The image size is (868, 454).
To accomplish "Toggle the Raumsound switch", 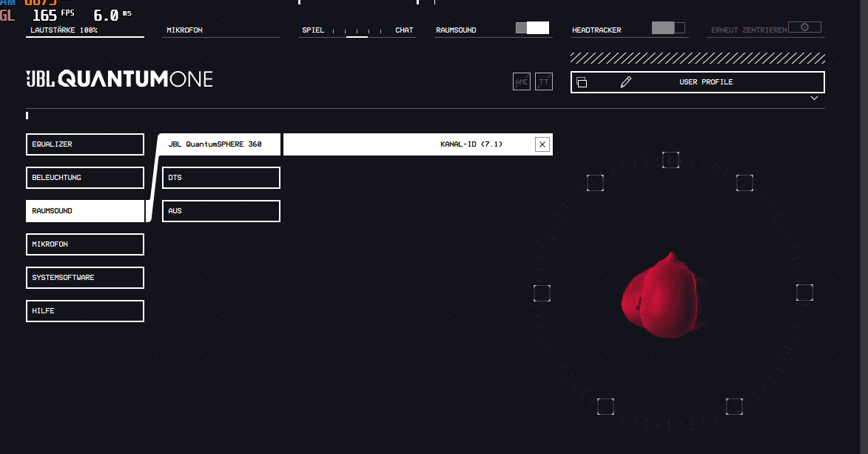I will click(532, 27).
